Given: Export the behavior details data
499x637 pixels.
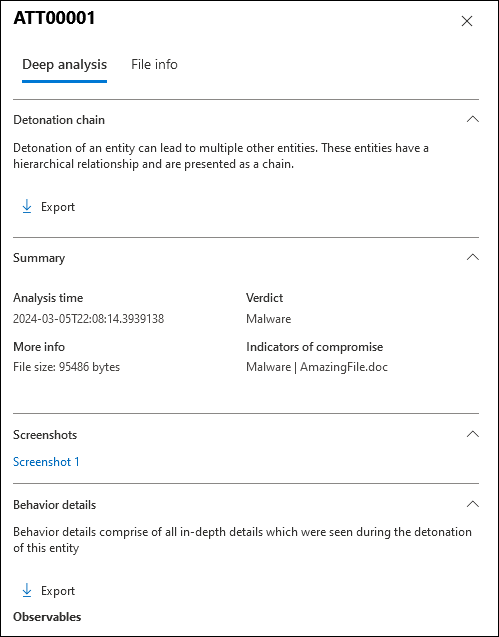Looking at the screenshot, I should click(48, 591).
